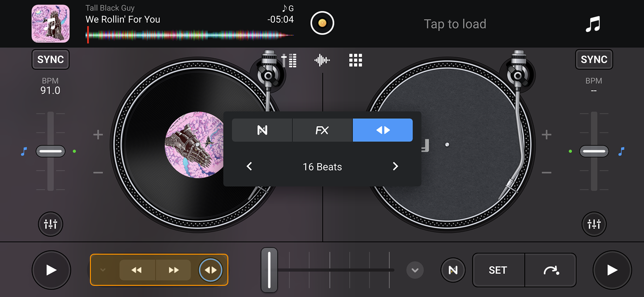The image size is (644, 297).
Task: Collapse the transport controls via small chevron
Action: [103, 270]
